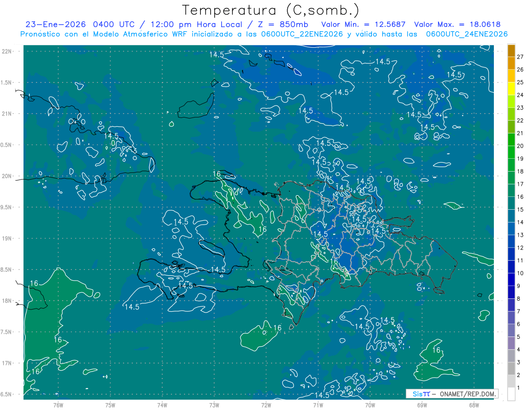
Task: Click the '20N' latitude axis label
Action: point(7,176)
